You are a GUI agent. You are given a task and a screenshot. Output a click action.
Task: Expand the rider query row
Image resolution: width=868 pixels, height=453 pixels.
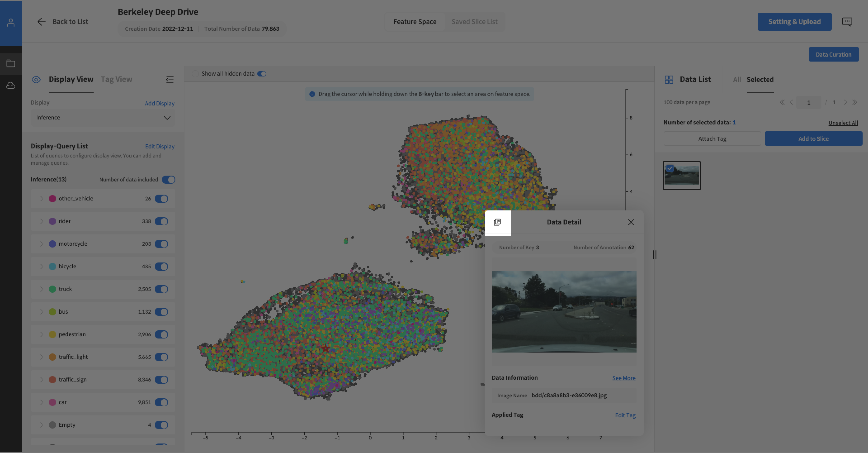coord(42,221)
